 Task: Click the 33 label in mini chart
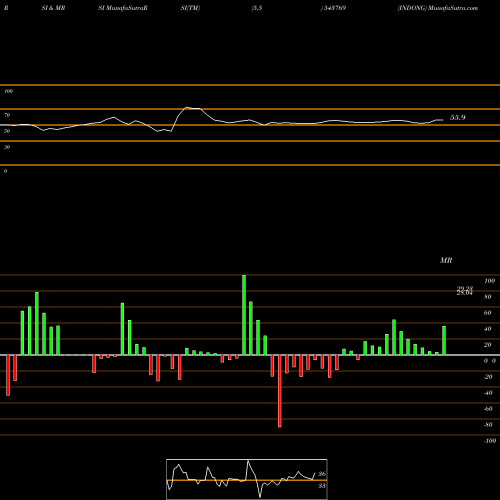[x=322, y=486]
